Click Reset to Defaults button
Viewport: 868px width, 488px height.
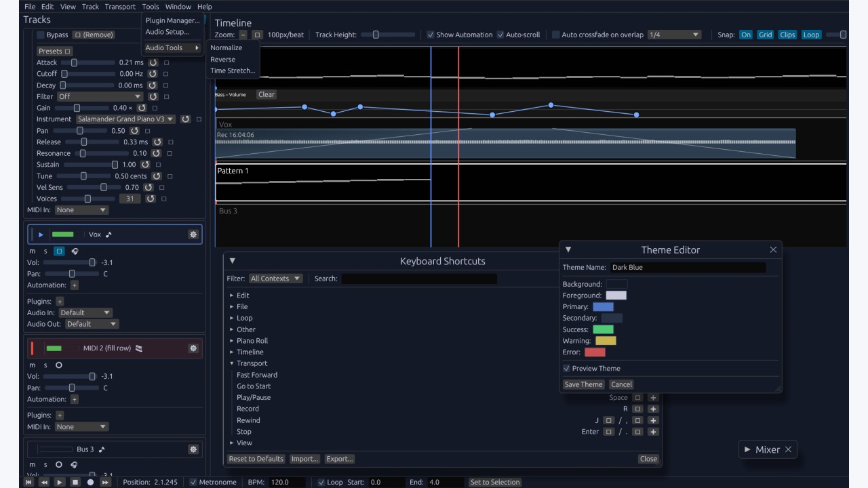pos(256,459)
